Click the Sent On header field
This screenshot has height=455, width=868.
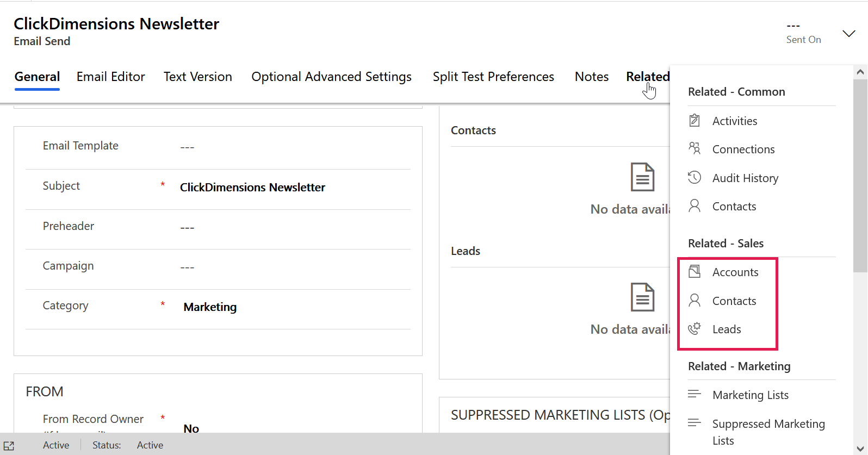point(803,33)
